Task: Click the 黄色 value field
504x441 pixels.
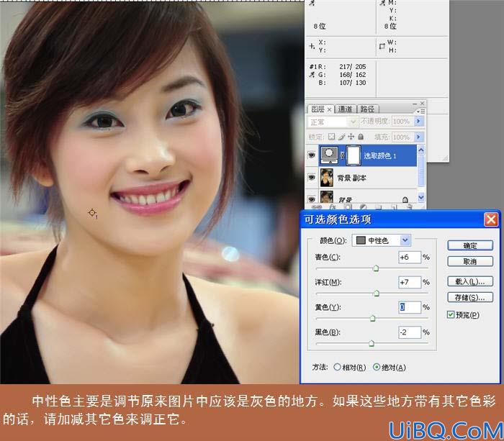Action: pyautogui.click(x=410, y=307)
